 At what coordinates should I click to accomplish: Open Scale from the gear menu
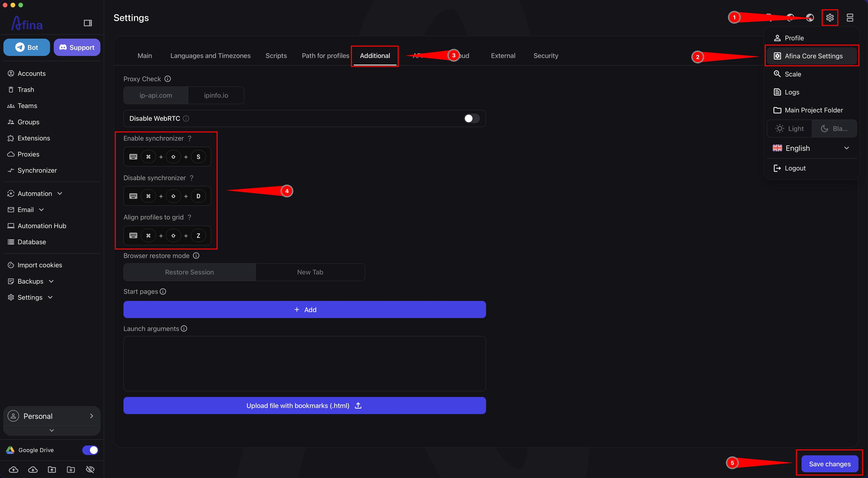[811, 74]
